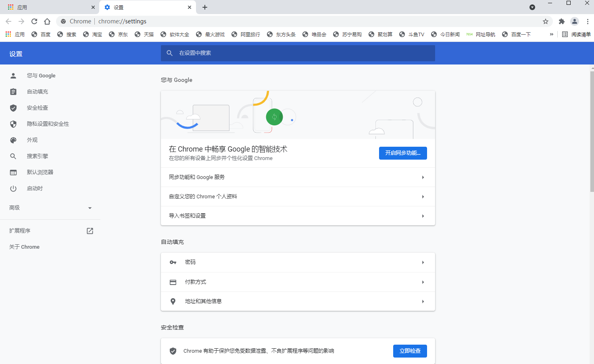Click the 开启同步功能 button

402,153
